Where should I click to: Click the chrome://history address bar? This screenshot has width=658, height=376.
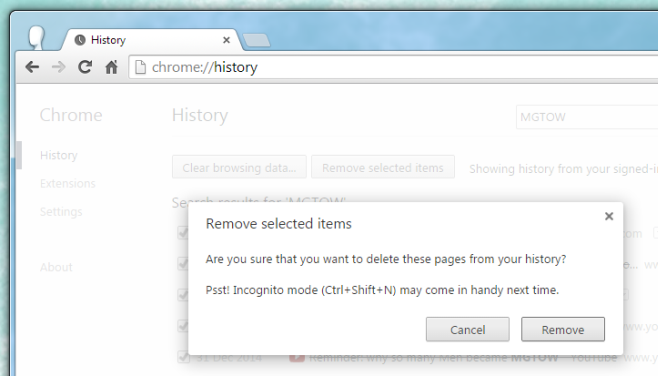[394, 67]
